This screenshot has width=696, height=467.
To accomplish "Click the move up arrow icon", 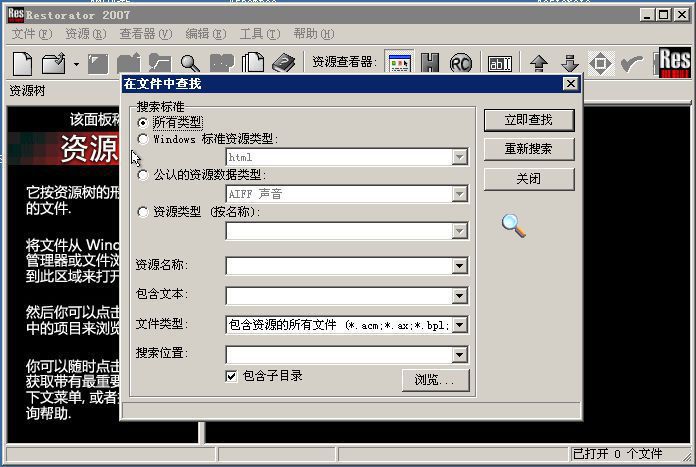I will coord(539,63).
